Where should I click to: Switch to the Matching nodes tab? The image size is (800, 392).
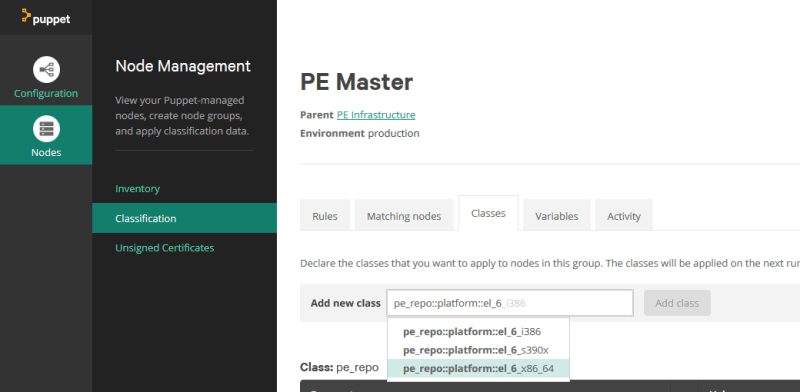404,215
